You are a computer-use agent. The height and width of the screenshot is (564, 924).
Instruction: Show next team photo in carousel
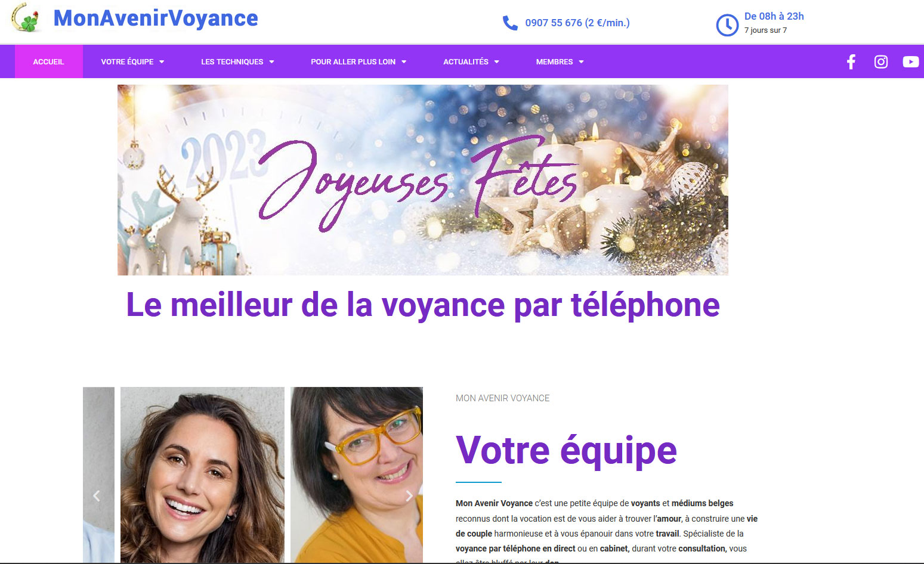click(409, 495)
